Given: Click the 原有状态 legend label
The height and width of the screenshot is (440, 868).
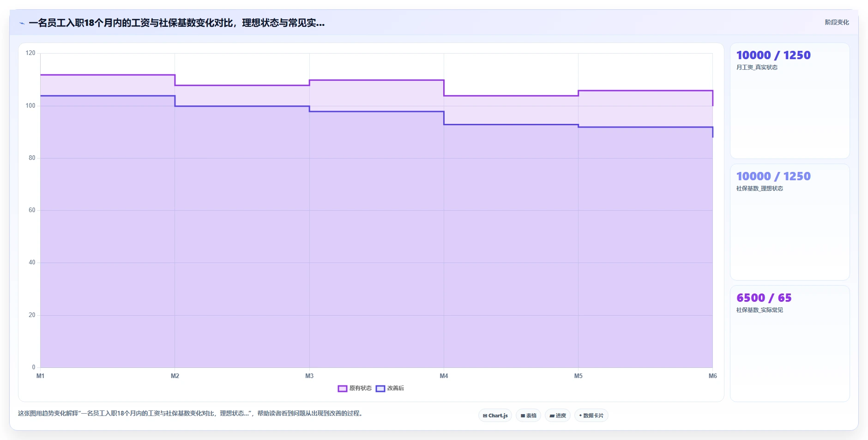Looking at the screenshot, I should pos(360,388).
